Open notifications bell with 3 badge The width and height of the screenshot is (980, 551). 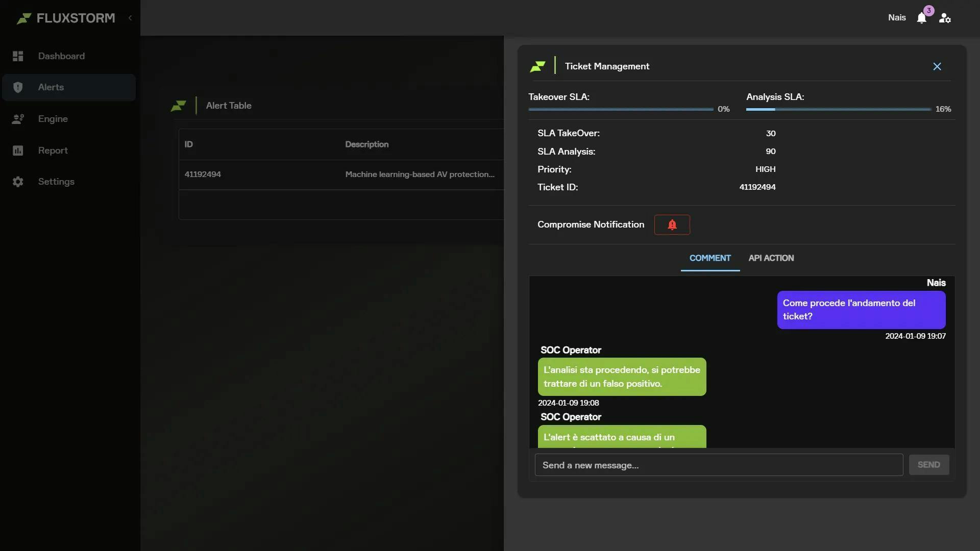[x=922, y=18]
